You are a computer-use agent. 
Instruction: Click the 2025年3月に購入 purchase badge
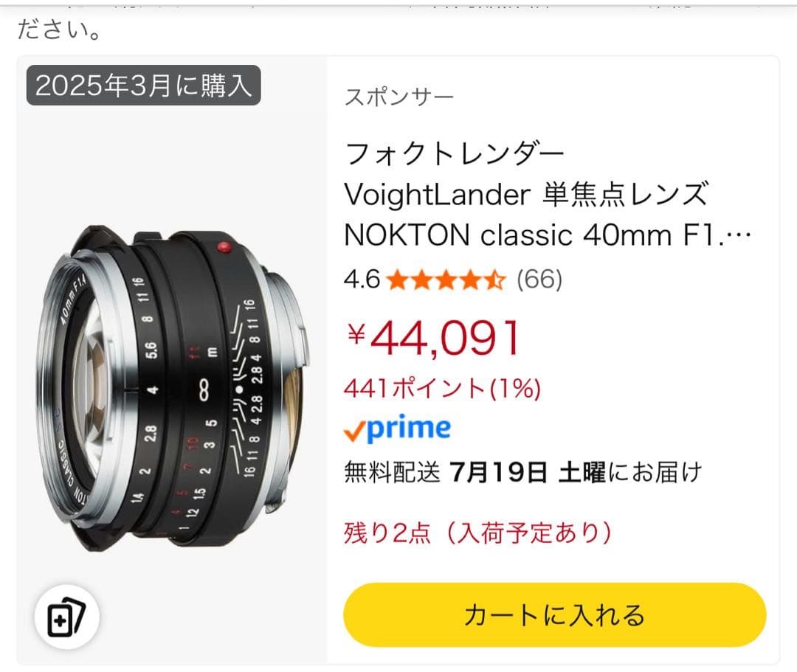point(144,86)
